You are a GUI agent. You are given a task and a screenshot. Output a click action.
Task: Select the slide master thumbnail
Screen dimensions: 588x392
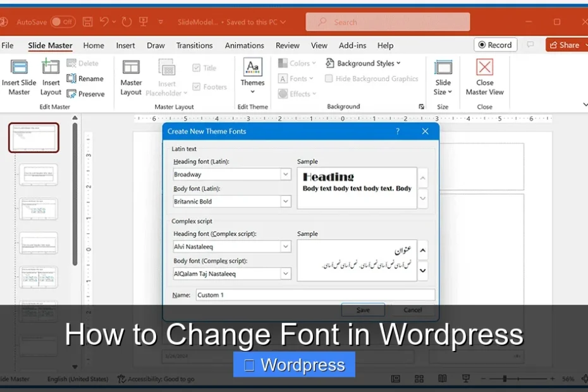pyautogui.click(x=34, y=138)
